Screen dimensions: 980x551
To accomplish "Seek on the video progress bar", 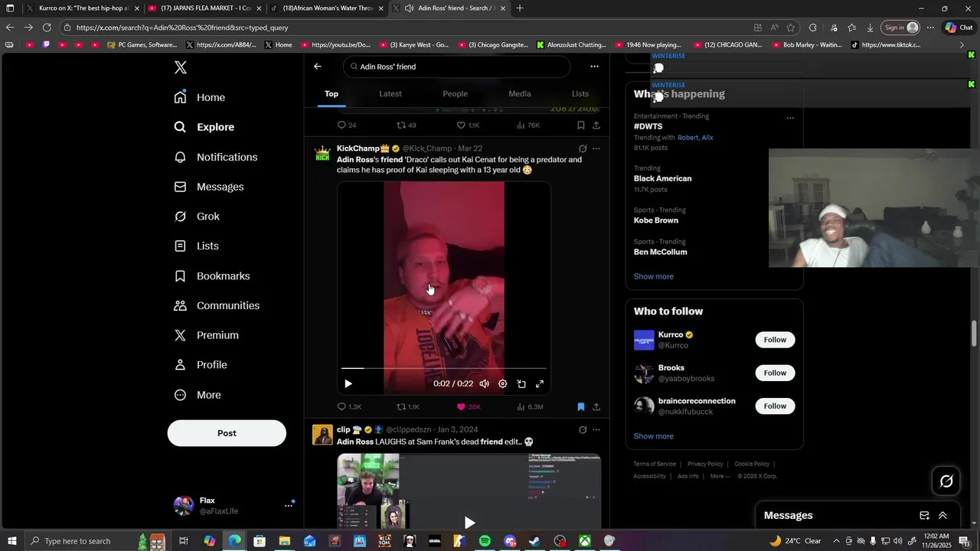I will pyautogui.click(x=444, y=368).
